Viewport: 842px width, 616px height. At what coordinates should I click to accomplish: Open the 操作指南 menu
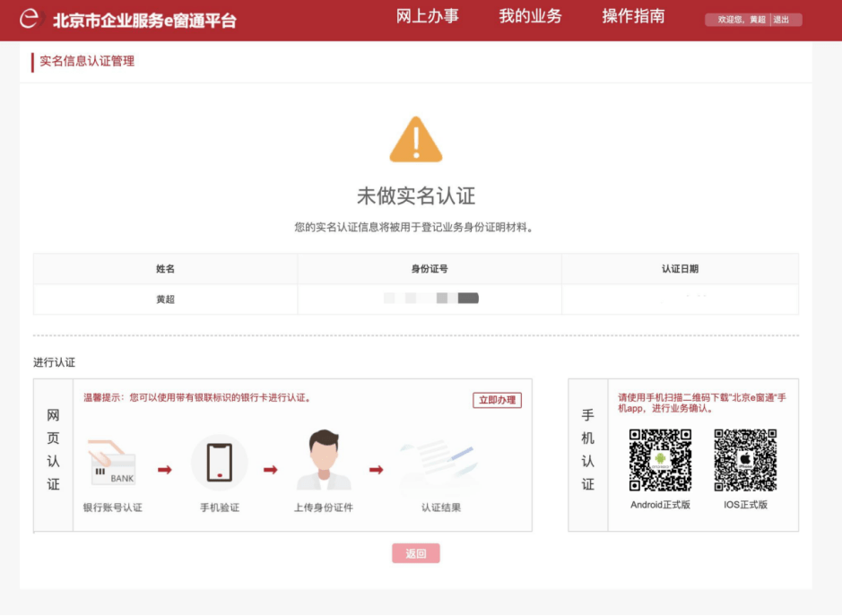[633, 17]
